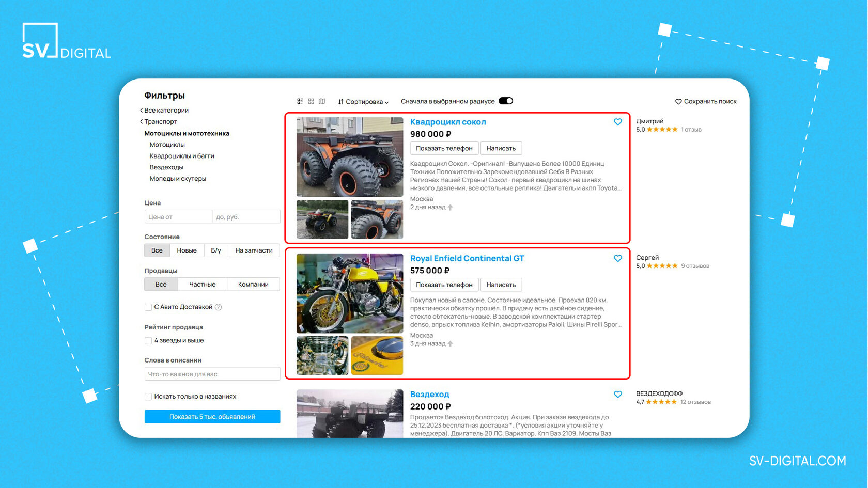Click price 220 000 ₽

pyautogui.click(x=430, y=406)
